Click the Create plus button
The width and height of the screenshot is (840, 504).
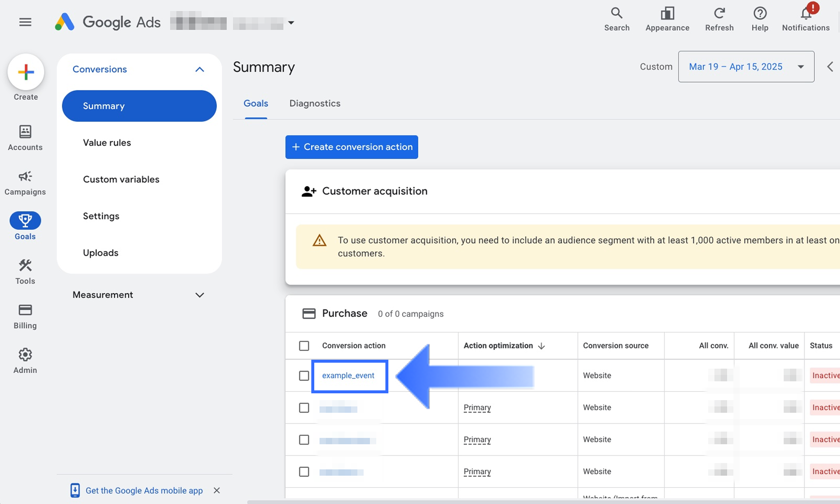tap(26, 72)
